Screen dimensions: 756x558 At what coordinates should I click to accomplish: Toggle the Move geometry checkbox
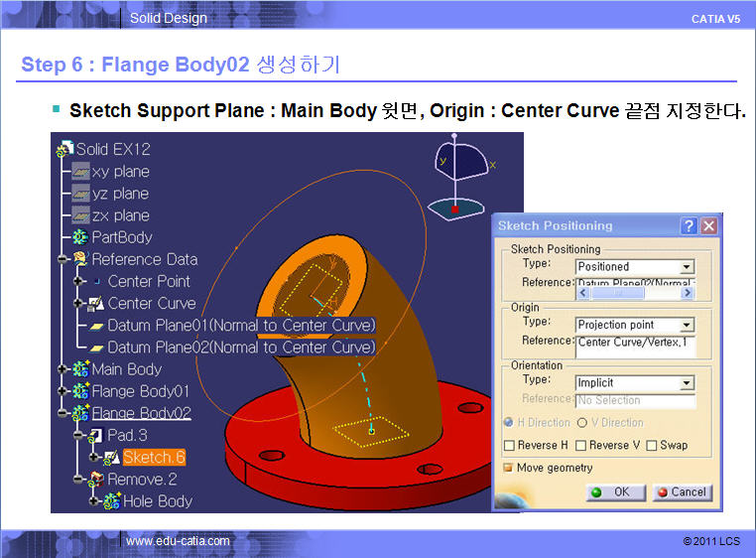point(509,468)
